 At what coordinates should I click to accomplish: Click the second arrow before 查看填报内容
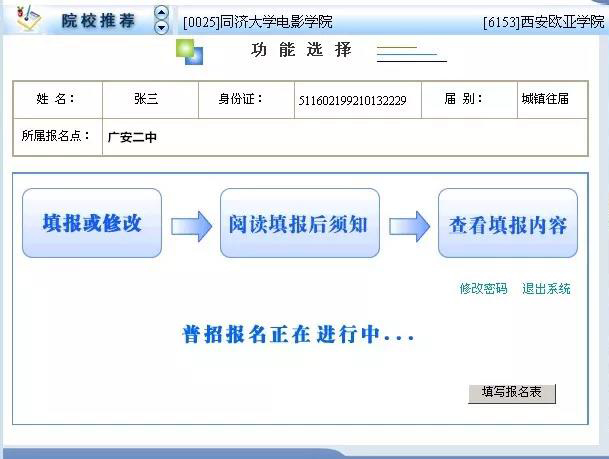click(409, 226)
